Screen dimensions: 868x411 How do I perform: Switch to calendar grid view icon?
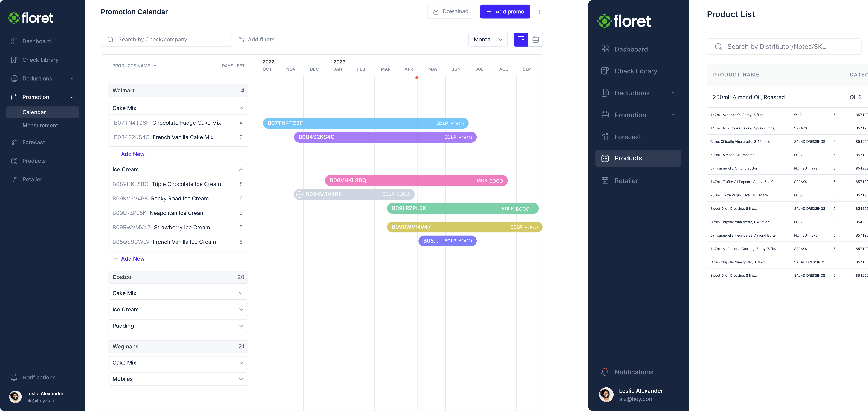coord(535,40)
